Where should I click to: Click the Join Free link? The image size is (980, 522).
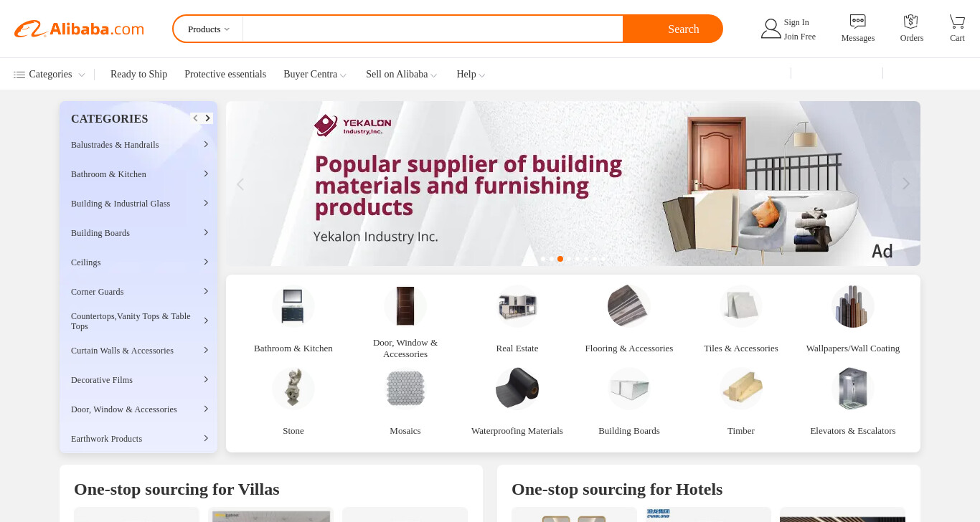pyautogui.click(x=799, y=37)
